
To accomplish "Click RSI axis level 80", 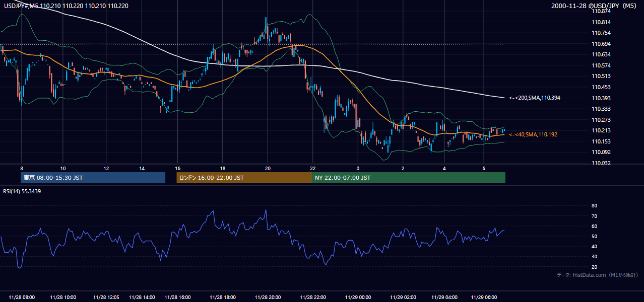I will click(594, 206).
